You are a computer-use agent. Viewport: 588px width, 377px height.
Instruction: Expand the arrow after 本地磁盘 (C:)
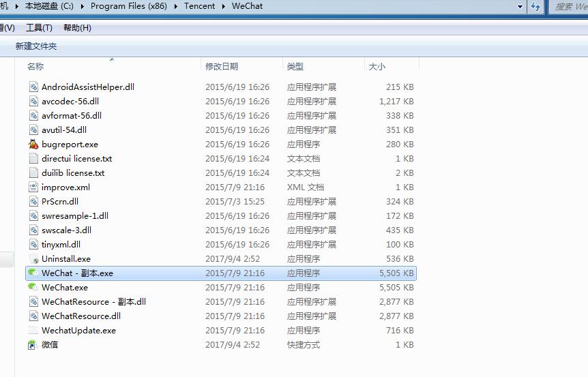pyautogui.click(x=82, y=6)
